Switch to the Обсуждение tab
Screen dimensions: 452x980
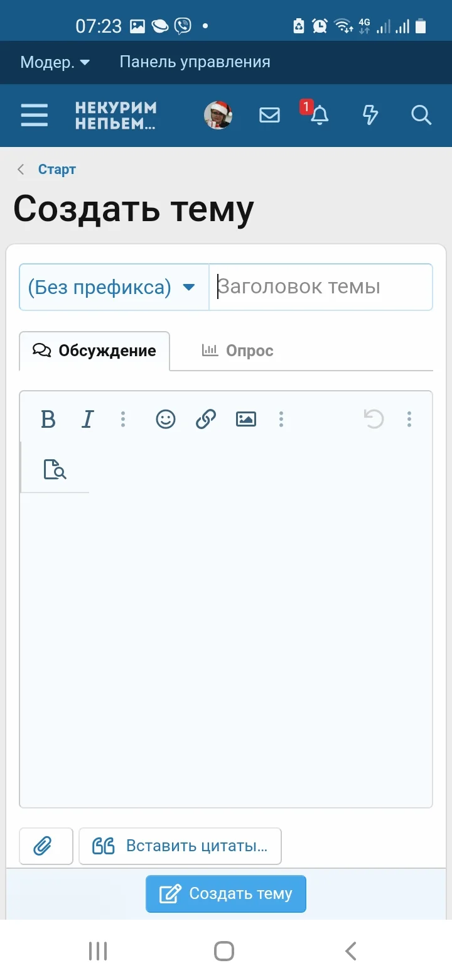click(94, 351)
